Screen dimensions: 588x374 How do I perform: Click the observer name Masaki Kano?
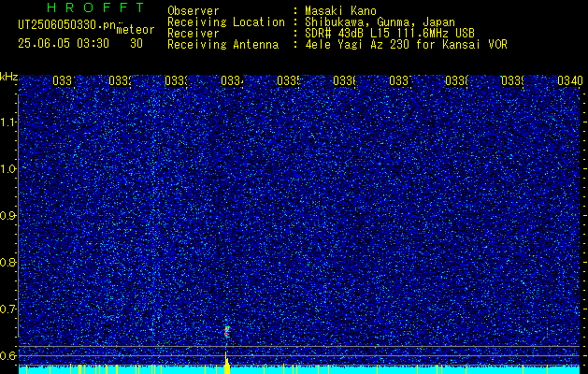(x=340, y=11)
